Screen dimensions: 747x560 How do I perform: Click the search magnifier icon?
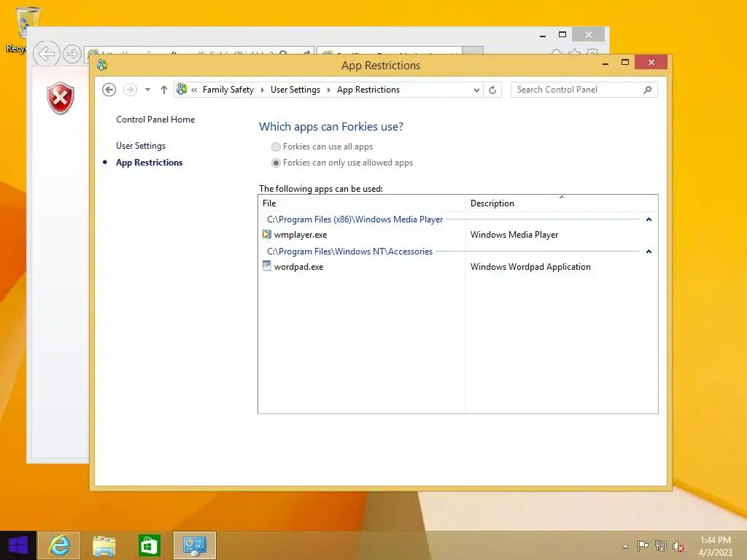648,90
